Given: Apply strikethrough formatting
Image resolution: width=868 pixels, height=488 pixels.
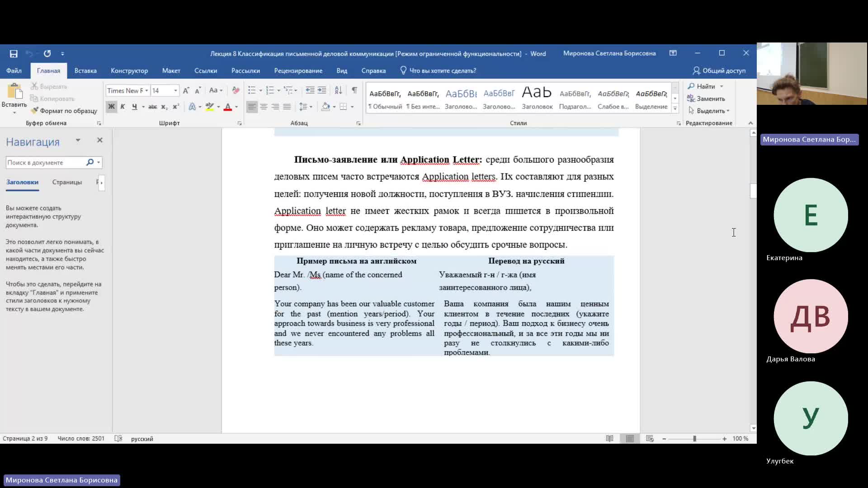Looking at the screenshot, I should click(x=153, y=107).
